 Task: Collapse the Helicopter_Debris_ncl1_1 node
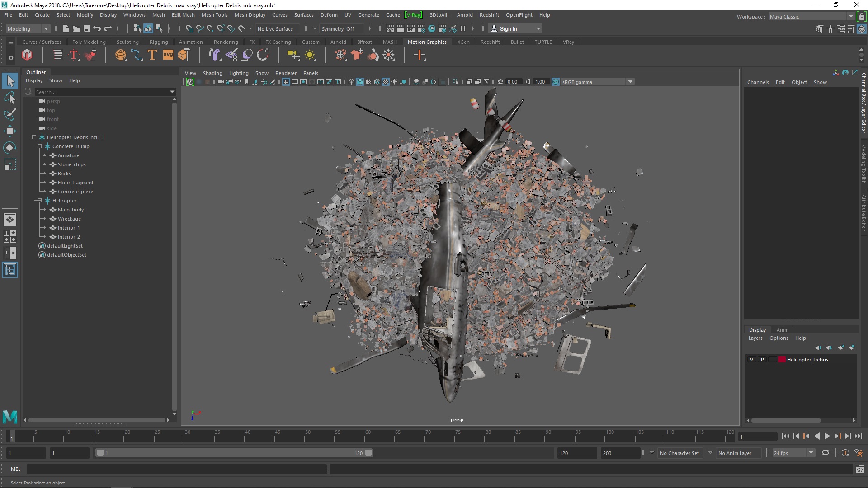click(x=34, y=137)
